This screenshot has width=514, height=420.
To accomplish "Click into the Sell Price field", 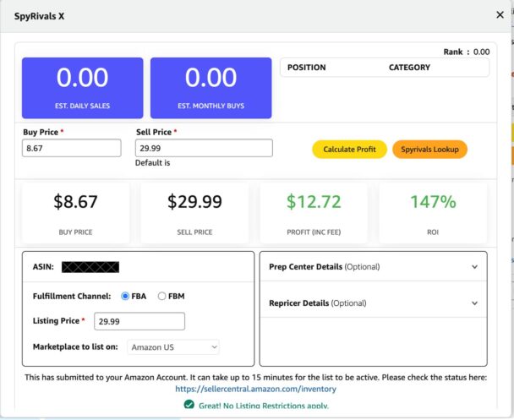I will (x=204, y=148).
